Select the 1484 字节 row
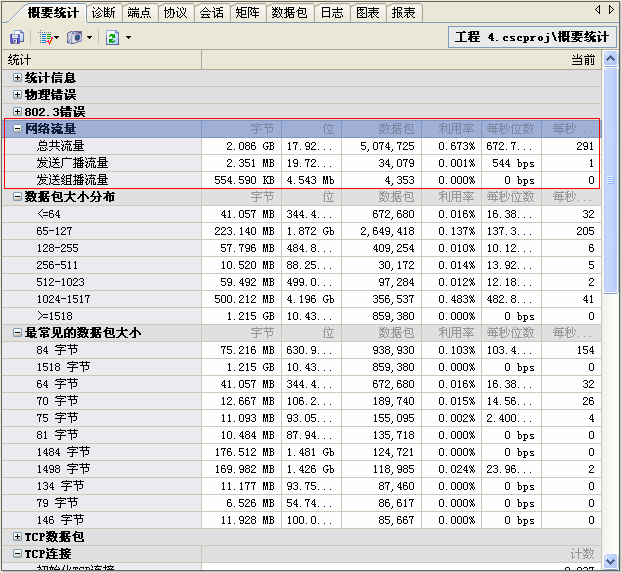Viewport: 622px width, 573px height. point(301,452)
